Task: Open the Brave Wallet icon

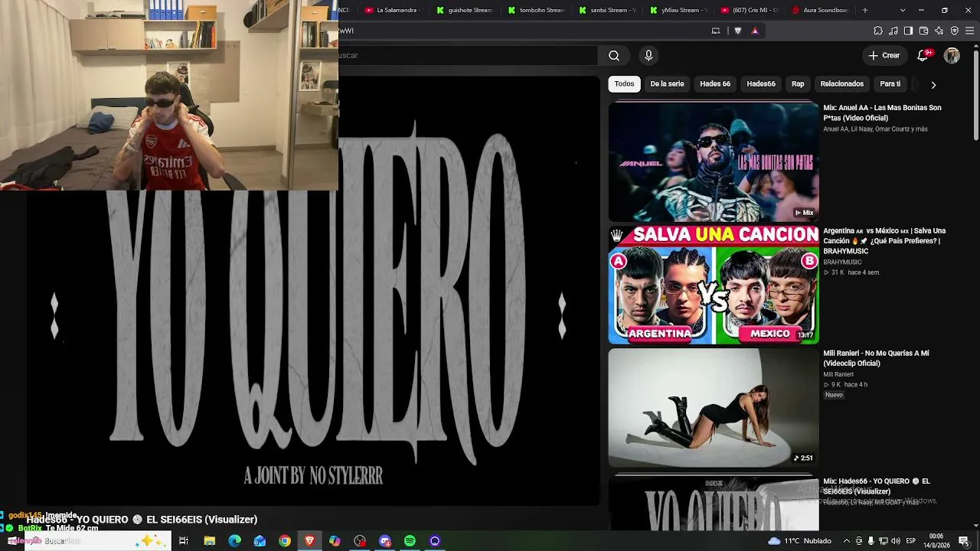Action: tap(923, 31)
